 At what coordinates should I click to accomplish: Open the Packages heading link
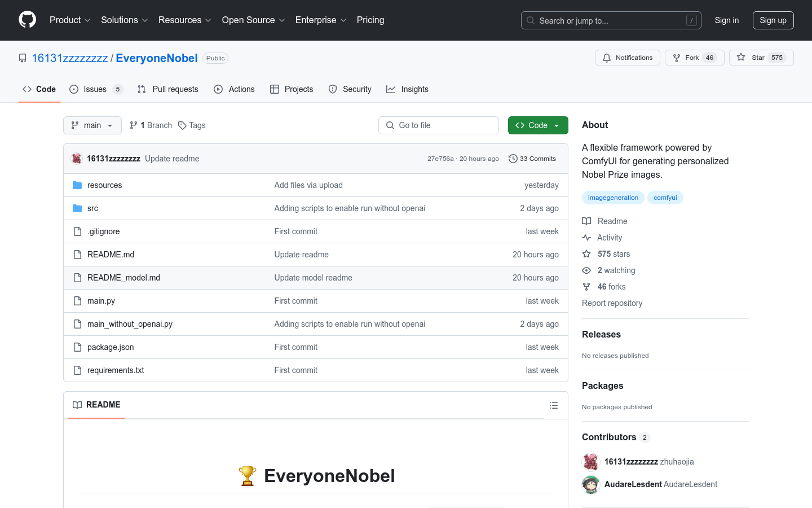(602, 386)
